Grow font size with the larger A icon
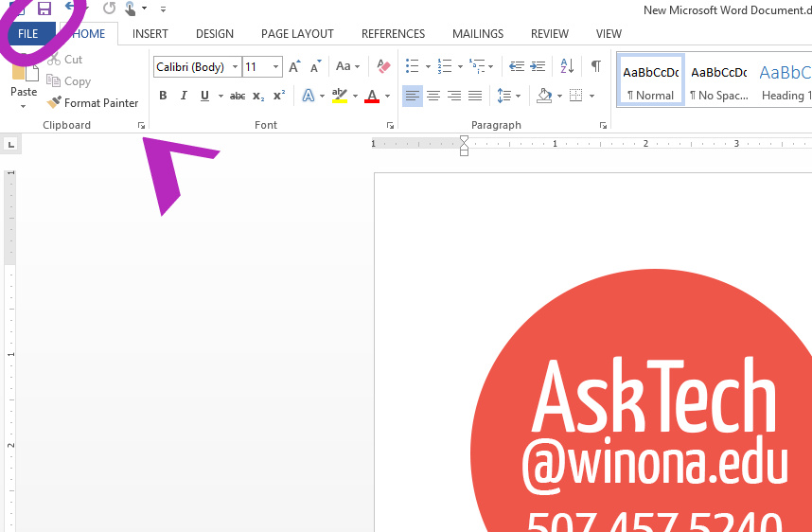Screen dimensions: 812x532 [x=294, y=66]
